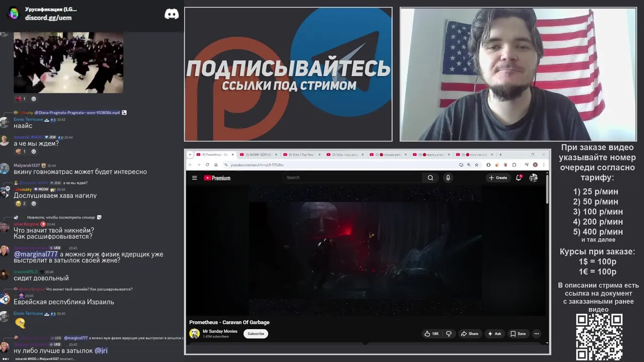Switch to the иранец из tab

coord(431,154)
